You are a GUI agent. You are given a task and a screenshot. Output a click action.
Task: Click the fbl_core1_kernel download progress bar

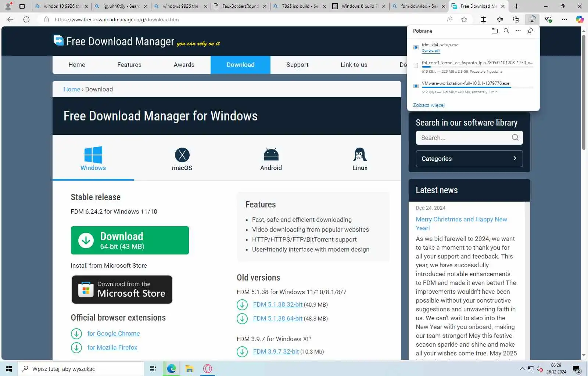click(x=477, y=67)
